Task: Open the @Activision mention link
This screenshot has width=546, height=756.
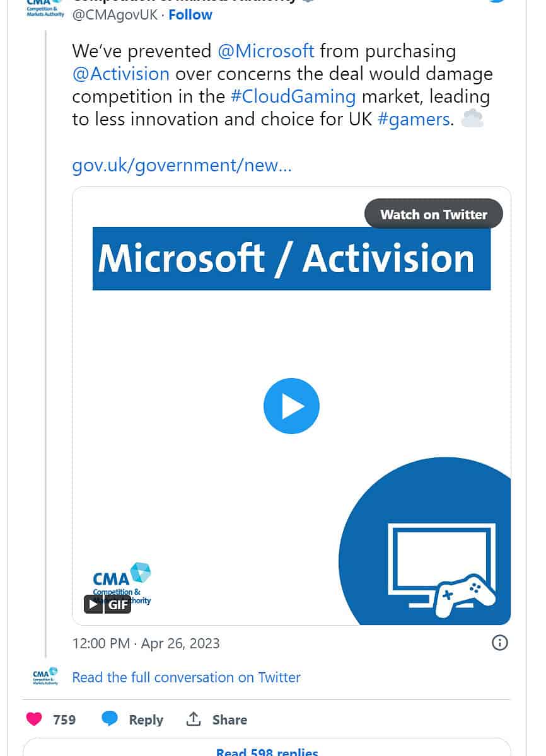Action: click(121, 74)
